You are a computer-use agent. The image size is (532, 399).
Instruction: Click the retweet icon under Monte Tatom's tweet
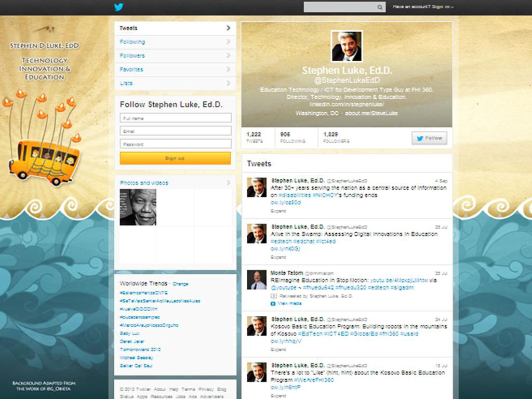coord(273,296)
